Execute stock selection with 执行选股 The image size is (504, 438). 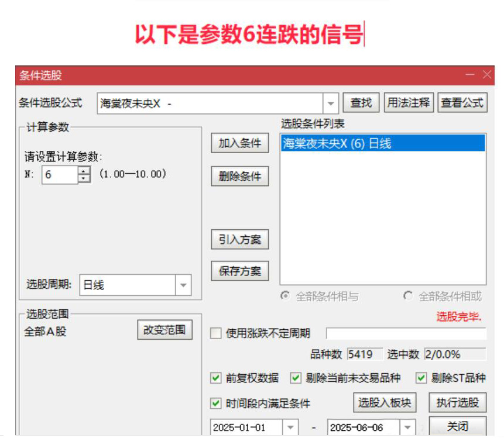(458, 403)
